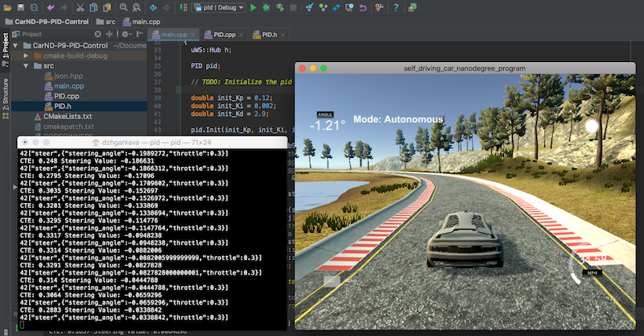Hide the Project panel with the arrow icon

coord(139,34)
